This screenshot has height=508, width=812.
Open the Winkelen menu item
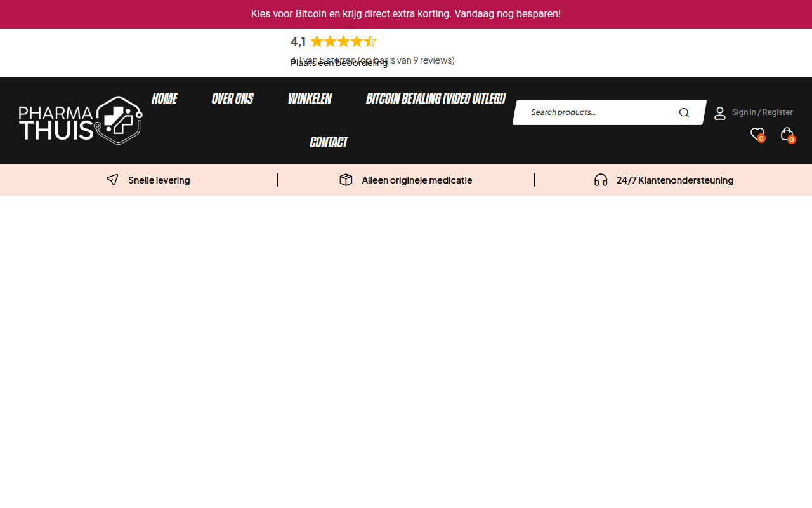click(x=310, y=98)
